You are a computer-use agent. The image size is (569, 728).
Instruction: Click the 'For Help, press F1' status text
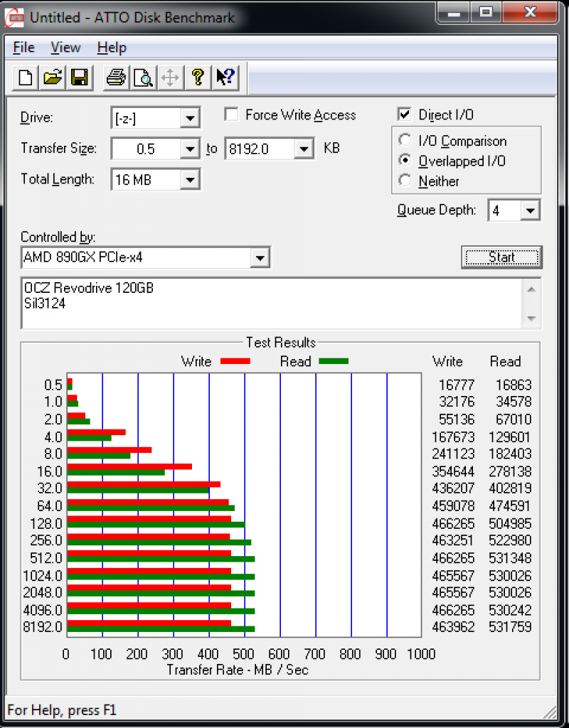pos(62,710)
